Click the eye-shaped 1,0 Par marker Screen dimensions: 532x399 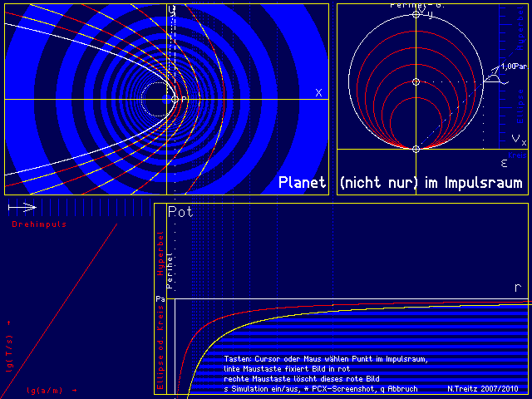click(x=494, y=76)
